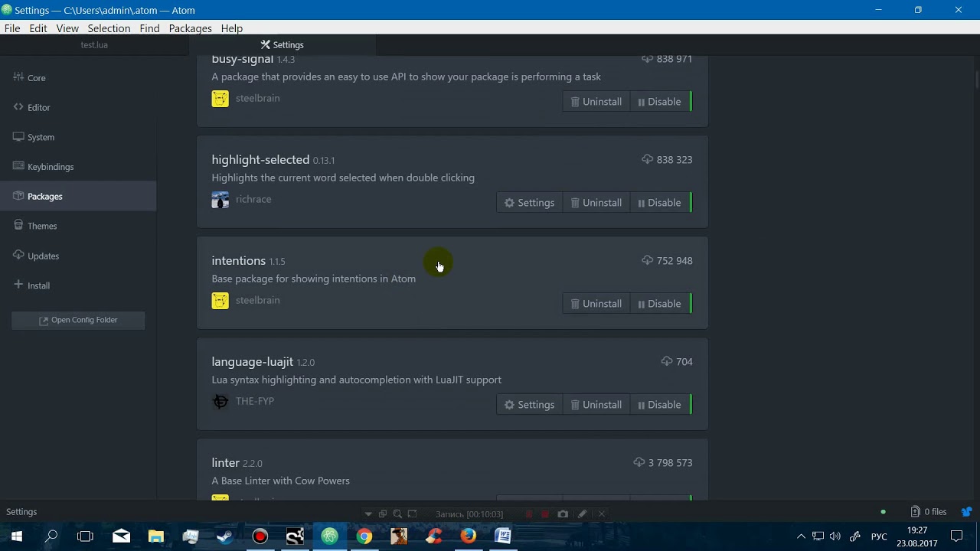Disable the busy-signal package

tap(659, 102)
